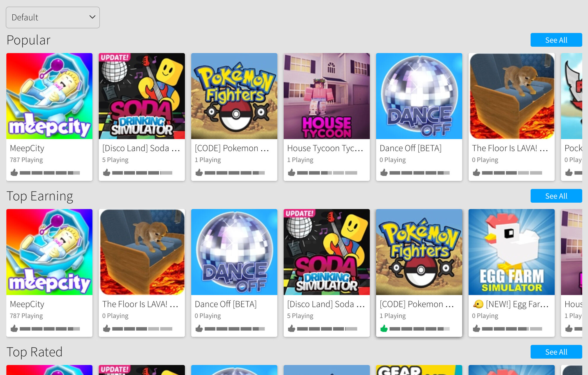Click MeepCity title in Popular row
The image size is (588, 375).
point(27,148)
